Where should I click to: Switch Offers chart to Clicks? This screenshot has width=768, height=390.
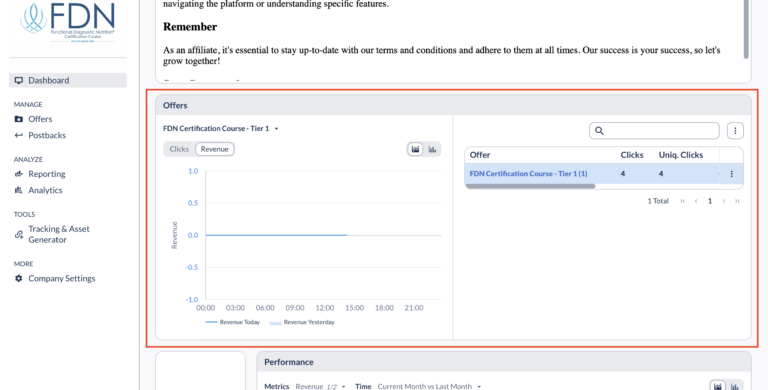pyautogui.click(x=179, y=149)
